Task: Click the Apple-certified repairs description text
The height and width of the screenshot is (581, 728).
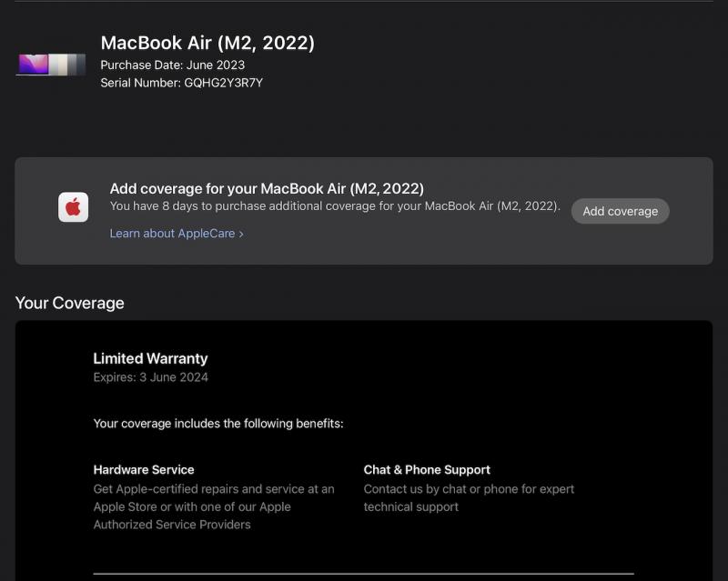Action: [214, 506]
